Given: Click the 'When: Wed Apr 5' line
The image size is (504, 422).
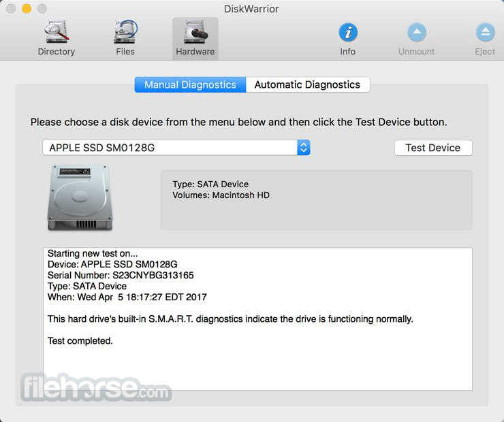Looking at the screenshot, I should pos(127,297).
